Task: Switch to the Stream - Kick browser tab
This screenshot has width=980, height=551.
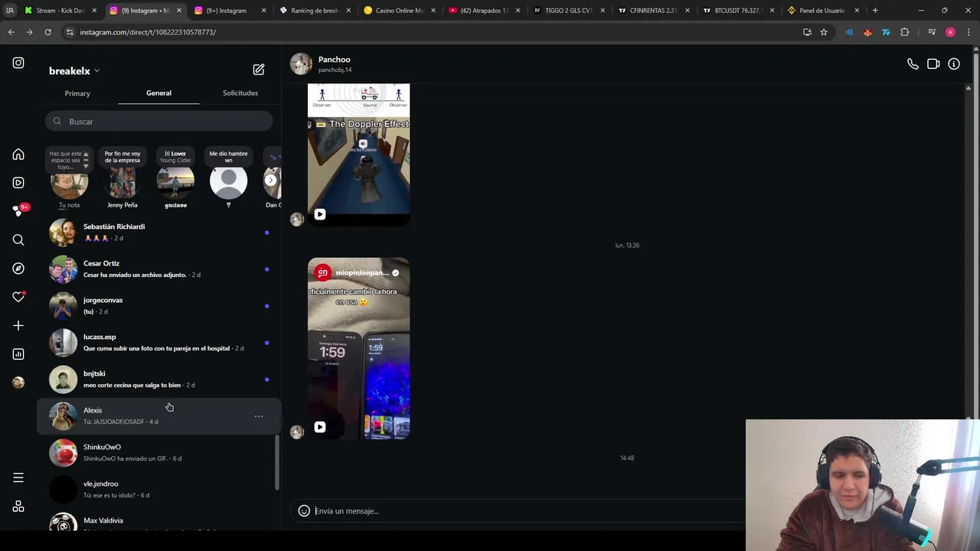Action: 60,11
